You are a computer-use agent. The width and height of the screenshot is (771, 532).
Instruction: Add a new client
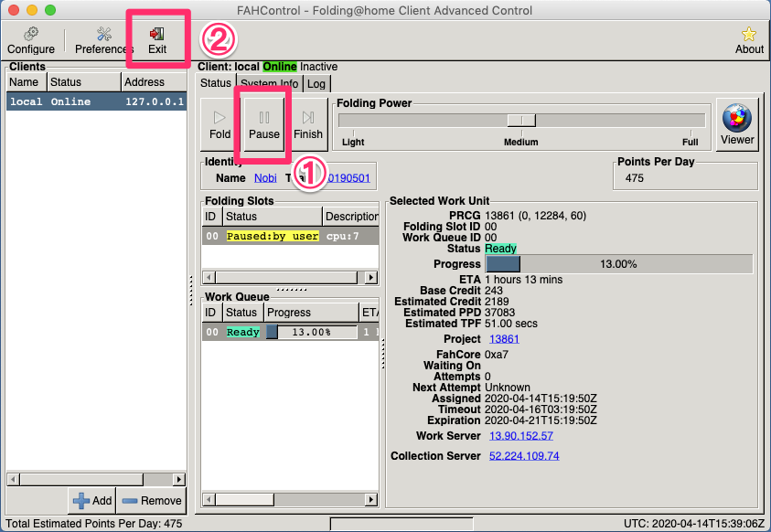point(92,501)
